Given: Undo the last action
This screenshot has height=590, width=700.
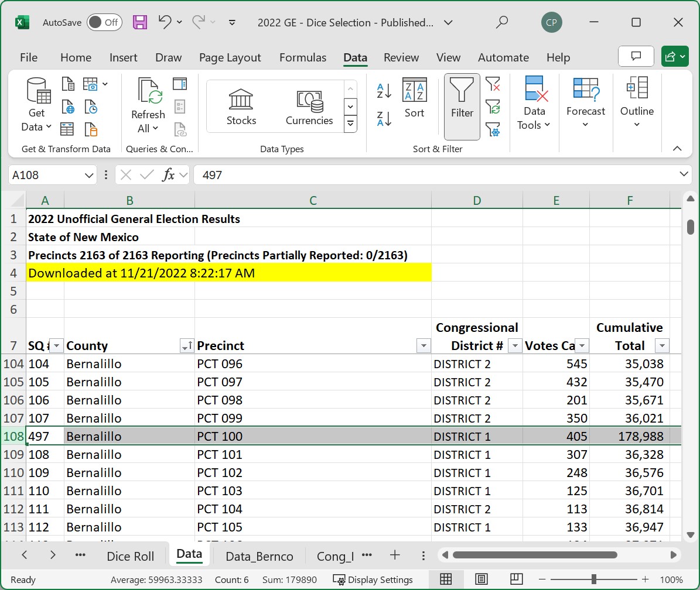Looking at the screenshot, I should click(x=165, y=22).
